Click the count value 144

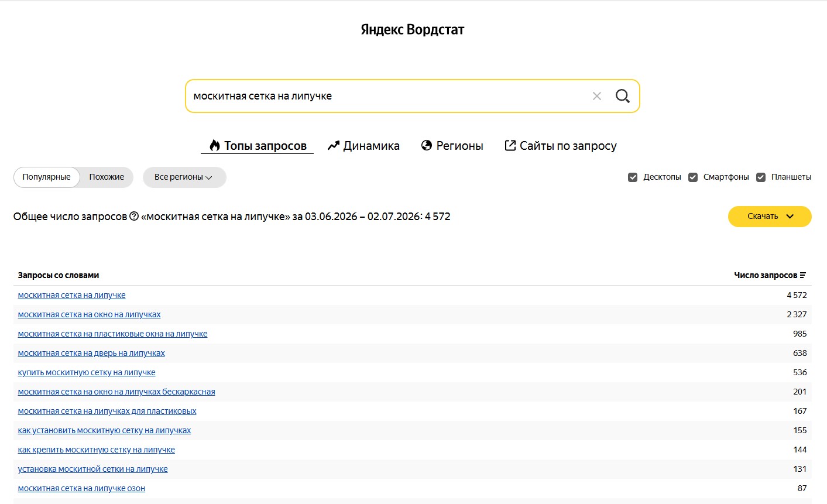pyautogui.click(x=800, y=450)
